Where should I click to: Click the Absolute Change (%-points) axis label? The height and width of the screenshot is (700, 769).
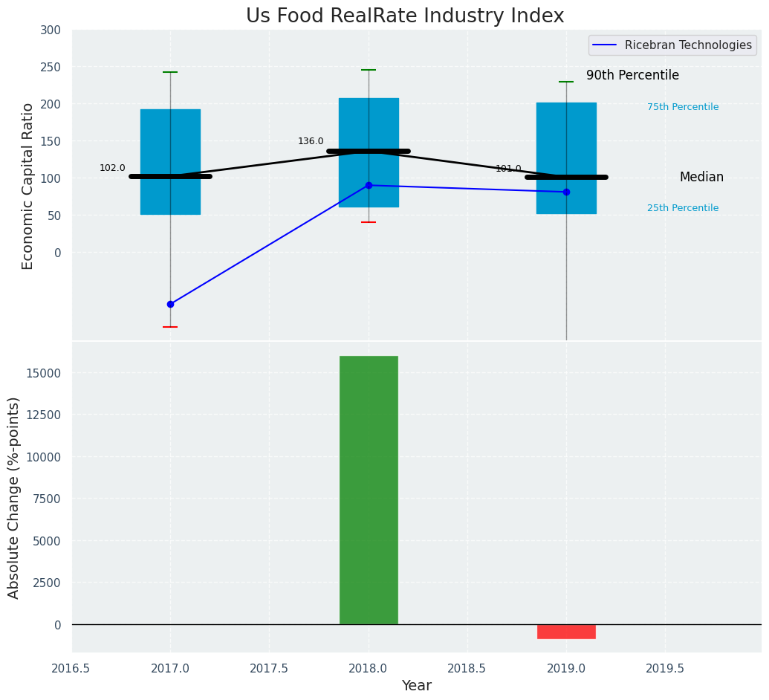[14, 497]
